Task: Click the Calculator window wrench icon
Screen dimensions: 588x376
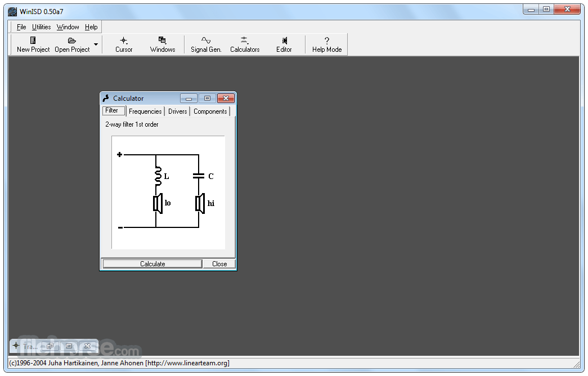Action: [106, 99]
